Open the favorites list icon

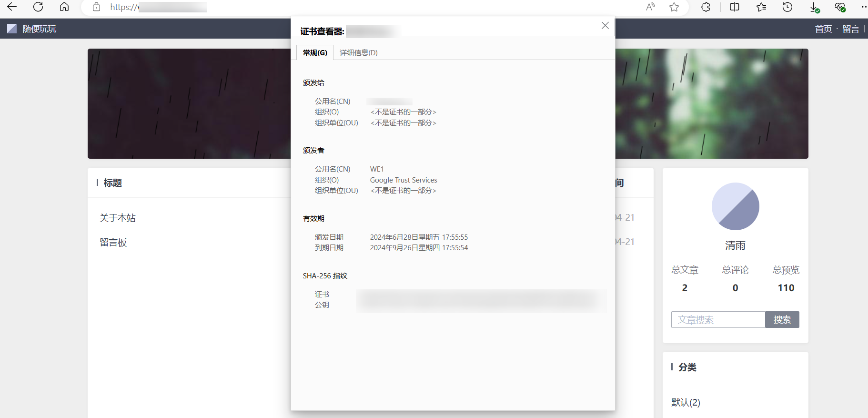tap(761, 7)
